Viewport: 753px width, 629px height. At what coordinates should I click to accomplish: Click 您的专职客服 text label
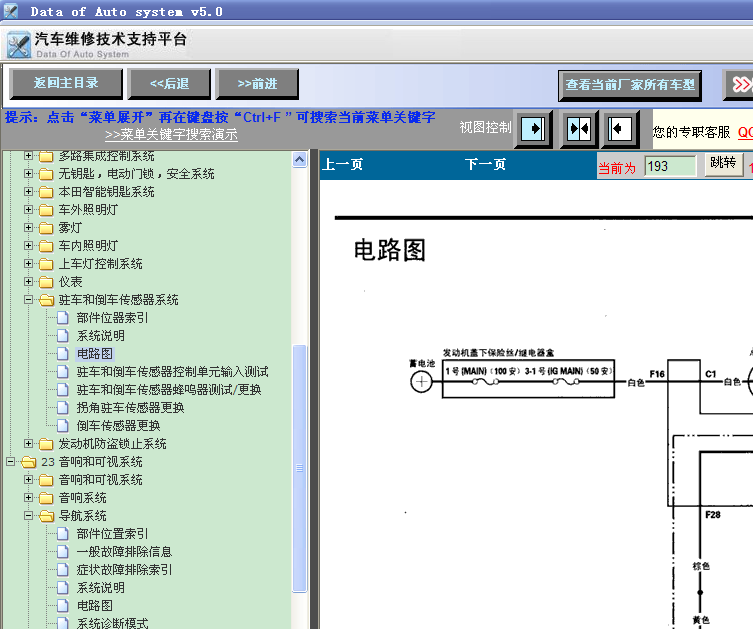[x=692, y=133]
